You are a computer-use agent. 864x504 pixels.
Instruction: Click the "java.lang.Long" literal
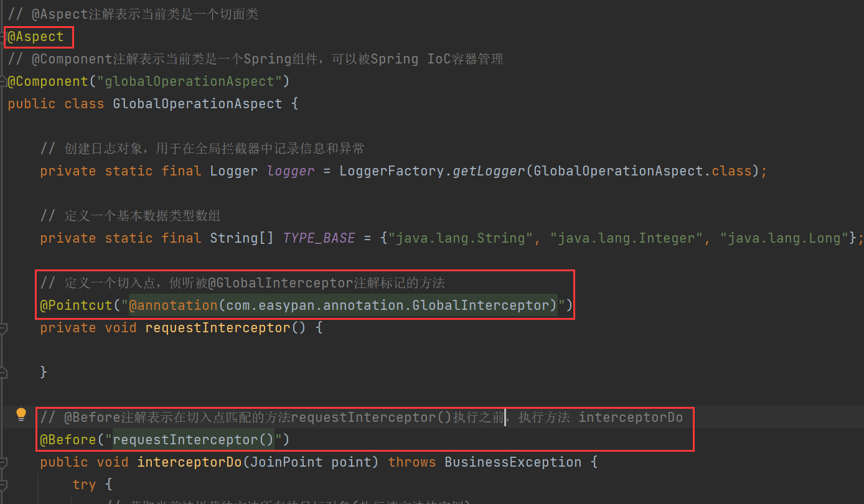pyautogui.click(x=784, y=238)
